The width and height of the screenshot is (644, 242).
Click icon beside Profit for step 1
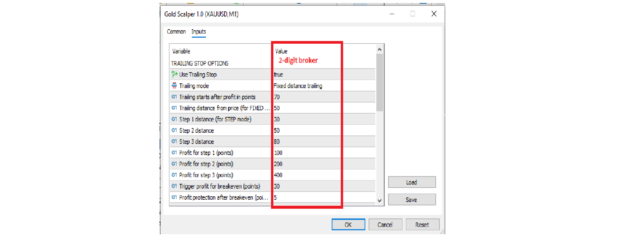click(x=174, y=153)
